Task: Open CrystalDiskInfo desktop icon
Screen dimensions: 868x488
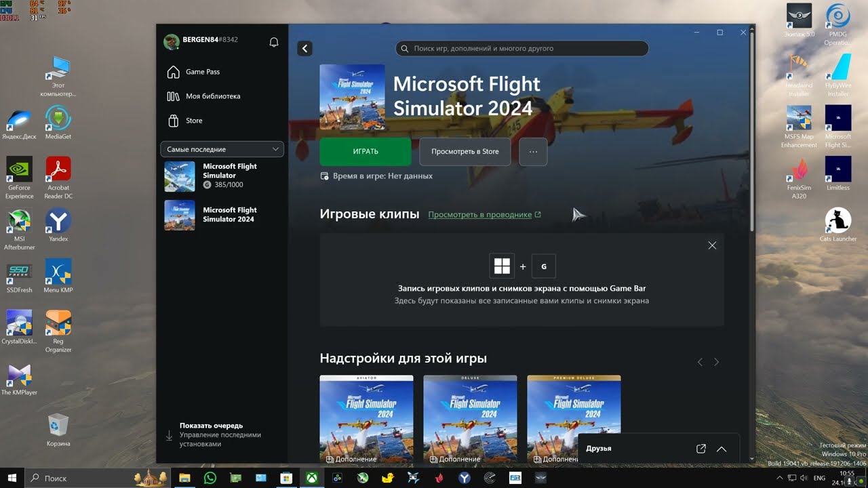Action: [x=19, y=327]
